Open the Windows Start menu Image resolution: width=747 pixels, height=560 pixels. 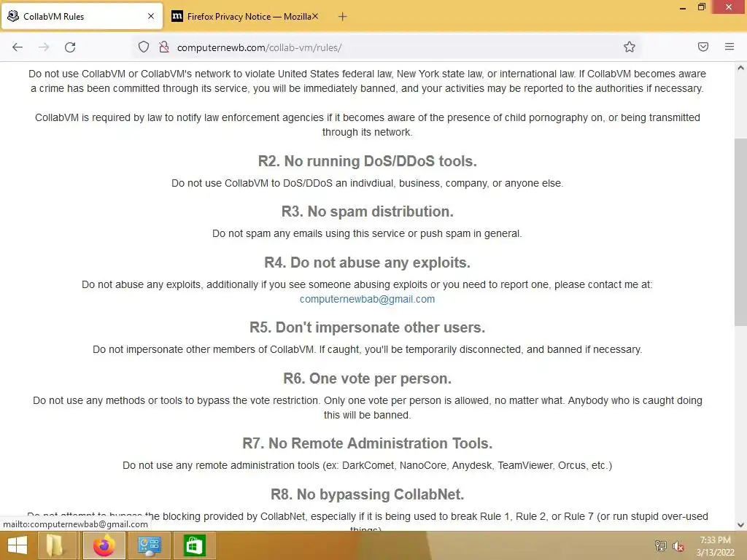[18, 545]
